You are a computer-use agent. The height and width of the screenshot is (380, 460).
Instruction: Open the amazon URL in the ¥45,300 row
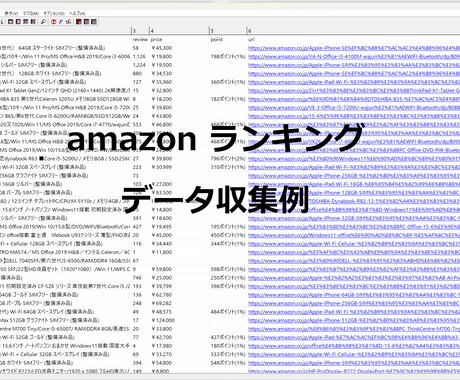354,48
